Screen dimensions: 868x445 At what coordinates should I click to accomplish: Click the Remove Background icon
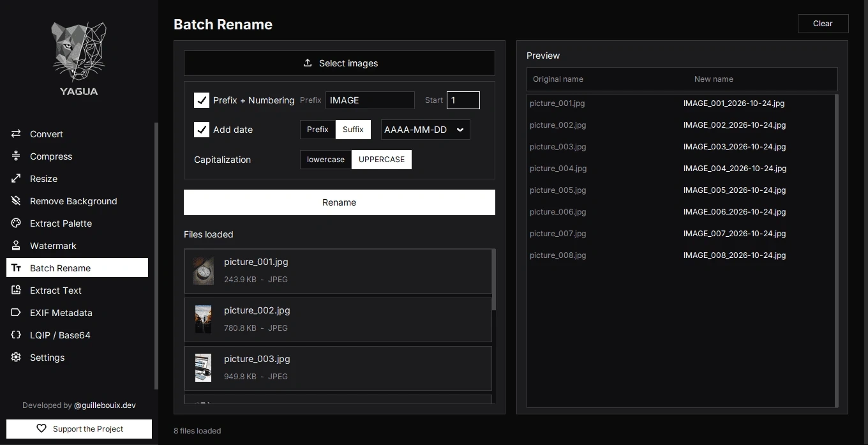click(16, 201)
